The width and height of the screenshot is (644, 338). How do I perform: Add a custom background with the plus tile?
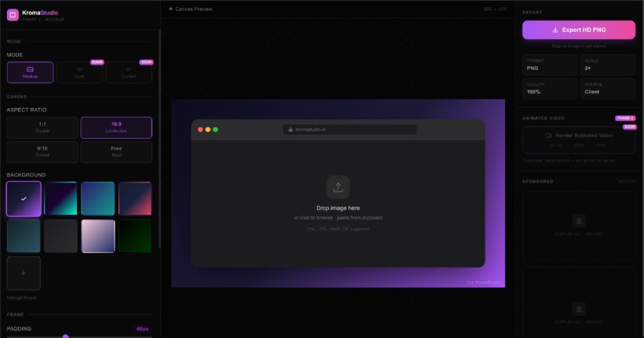[x=24, y=273]
